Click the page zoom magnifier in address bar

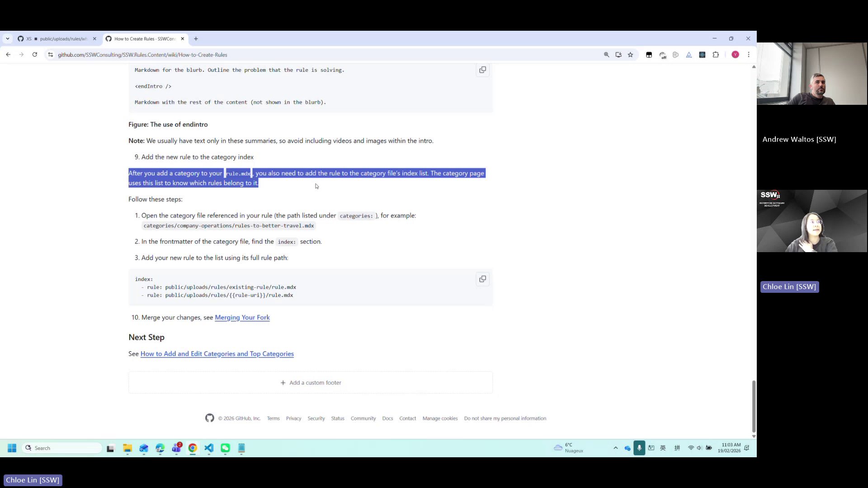pos(607,55)
